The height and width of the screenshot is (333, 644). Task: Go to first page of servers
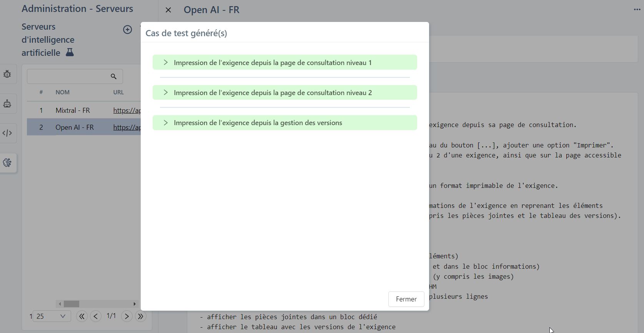[x=82, y=316]
